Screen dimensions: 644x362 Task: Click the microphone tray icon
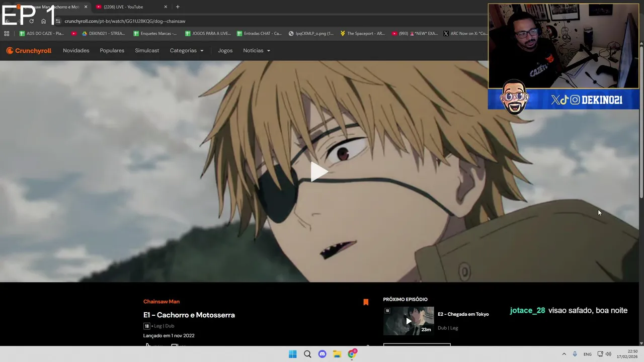tap(575, 354)
